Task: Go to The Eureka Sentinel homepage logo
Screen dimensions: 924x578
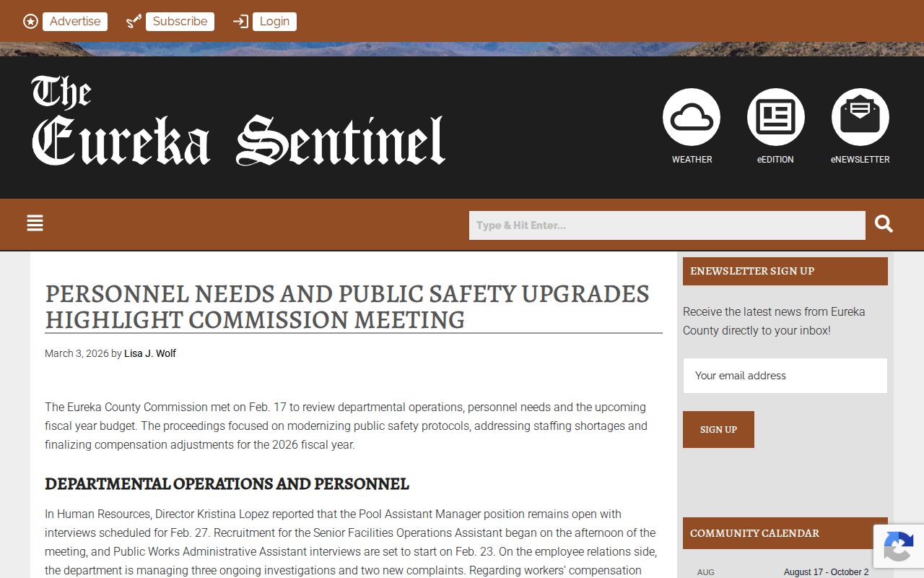Action: pos(238,121)
